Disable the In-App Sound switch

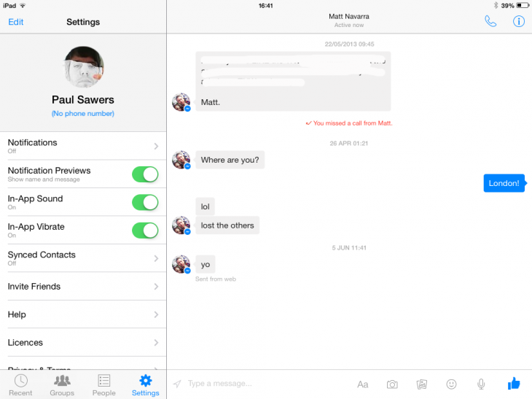tap(145, 202)
